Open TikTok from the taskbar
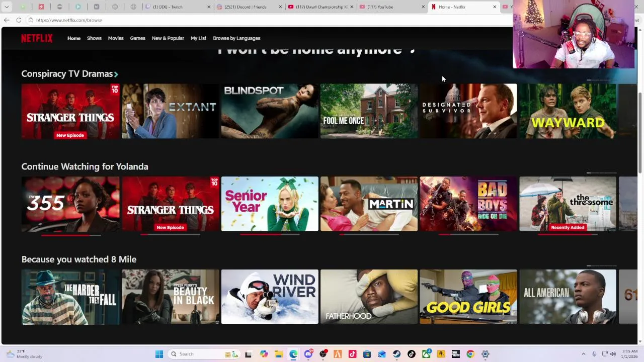 click(412, 354)
